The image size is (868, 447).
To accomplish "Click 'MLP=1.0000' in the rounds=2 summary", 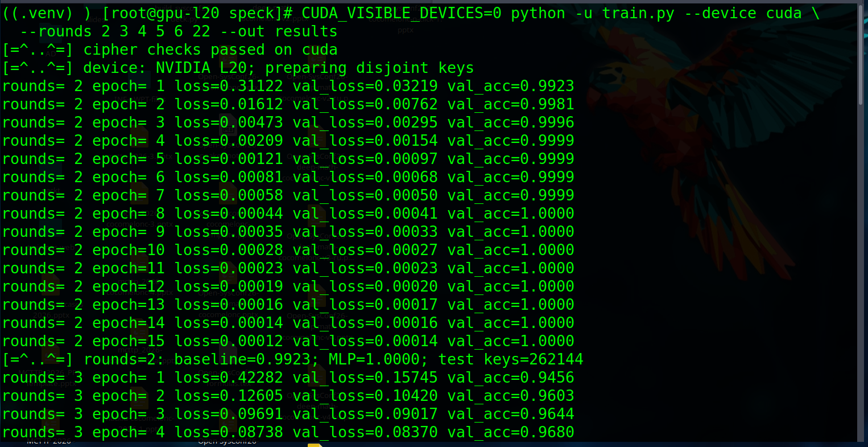I will [374, 359].
